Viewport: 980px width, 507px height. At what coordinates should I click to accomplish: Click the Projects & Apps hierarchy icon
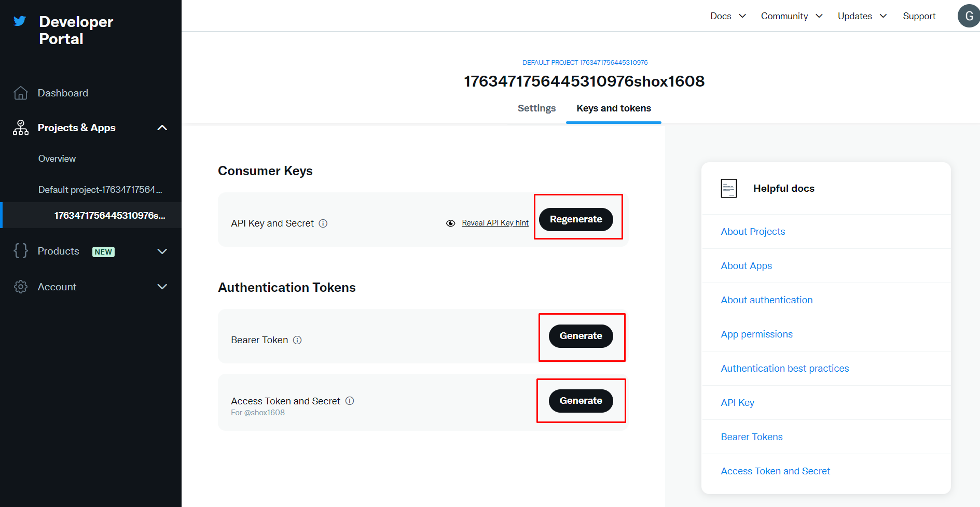21,128
